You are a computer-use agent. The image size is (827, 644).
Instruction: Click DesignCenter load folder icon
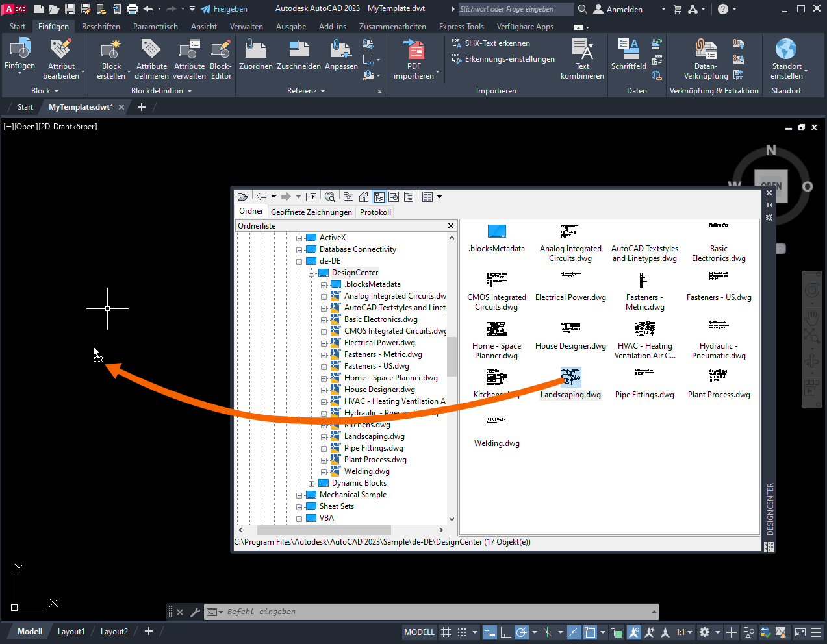click(x=243, y=197)
